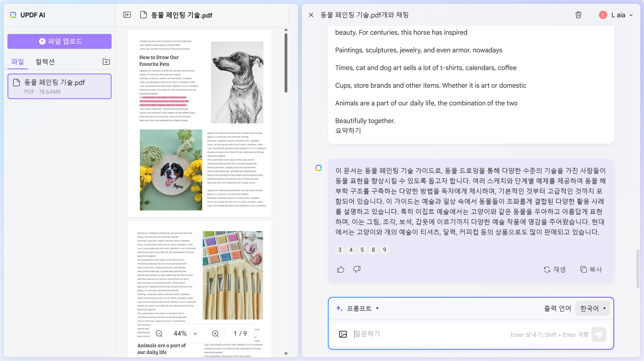Viewport: 644px width, 361px height.
Task: Open the 프롬프트 dropdown
Action: click(x=362, y=308)
